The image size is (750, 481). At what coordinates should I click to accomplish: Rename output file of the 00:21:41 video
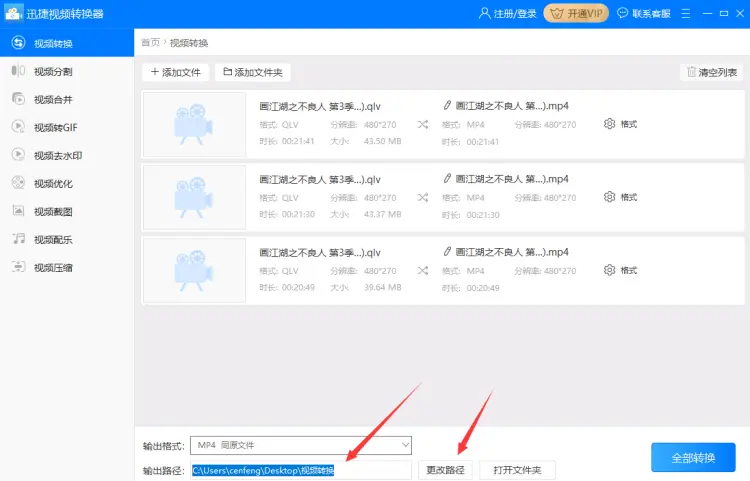pos(447,105)
